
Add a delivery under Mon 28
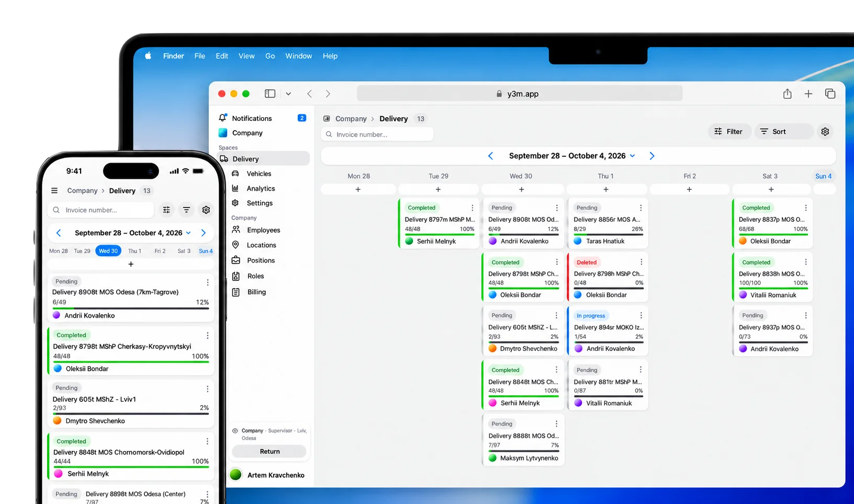358,189
